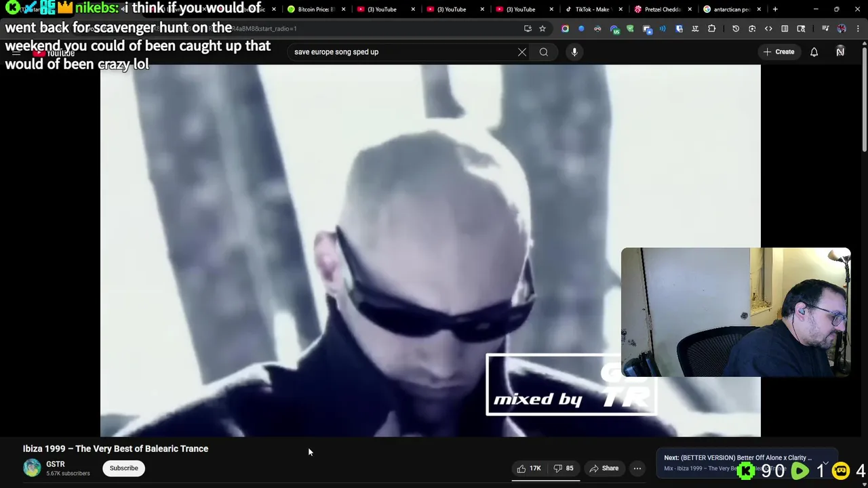
Task: Close the Bitcoin Price tab
Action: pos(344,9)
